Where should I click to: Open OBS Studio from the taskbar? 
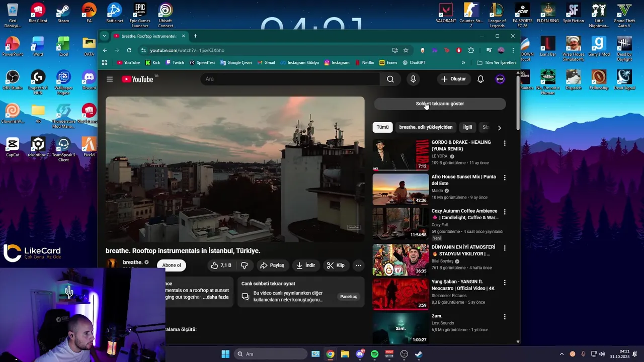(x=404, y=354)
